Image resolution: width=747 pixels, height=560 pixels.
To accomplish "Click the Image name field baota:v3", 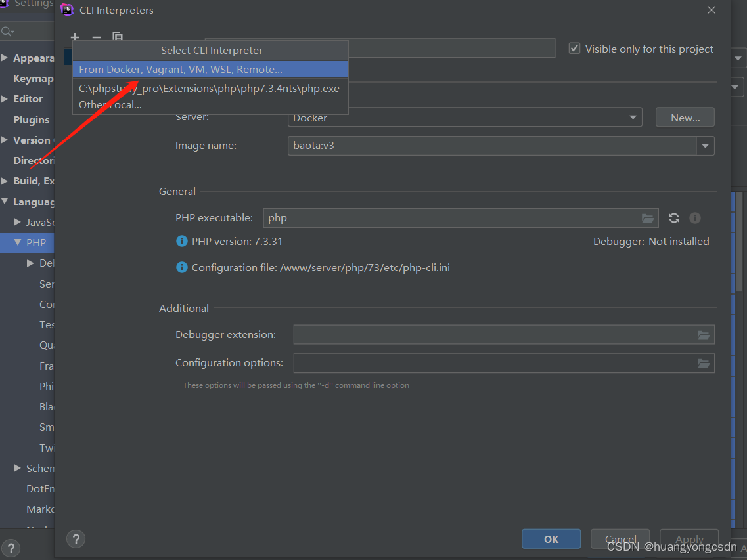I will (x=492, y=146).
